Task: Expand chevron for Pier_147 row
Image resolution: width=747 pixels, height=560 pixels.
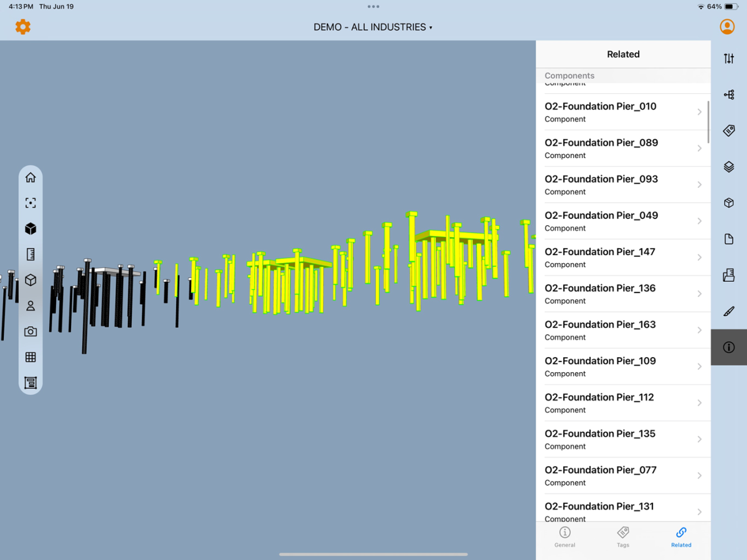Action: pos(700,258)
